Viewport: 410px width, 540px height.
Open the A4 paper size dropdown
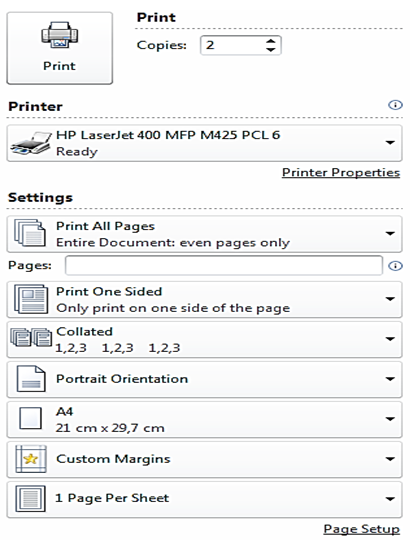point(204,419)
